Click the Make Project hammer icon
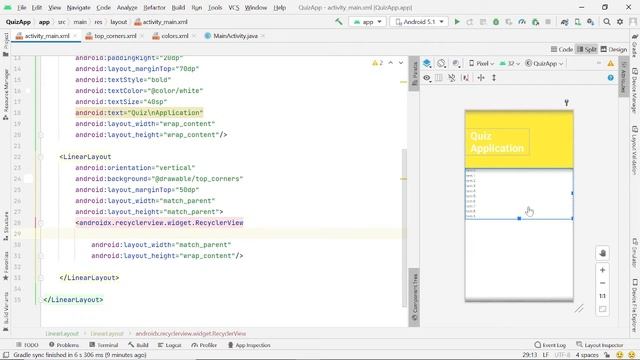Screen dimensions: 640x360 (x=339, y=22)
